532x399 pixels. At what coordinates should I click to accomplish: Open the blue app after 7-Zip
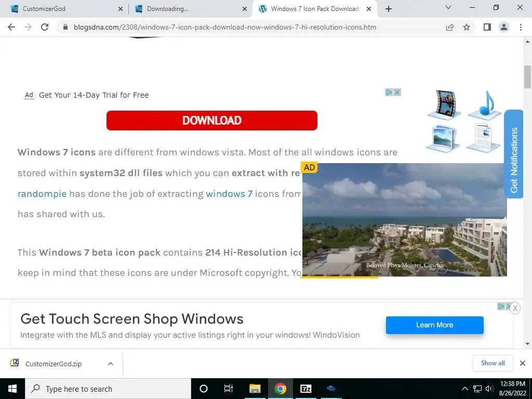[331, 389]
